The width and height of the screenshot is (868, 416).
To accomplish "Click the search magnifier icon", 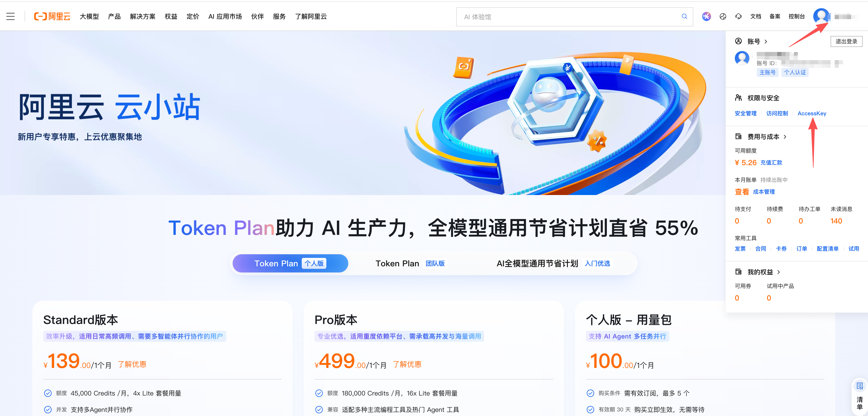I will [684, 16].
